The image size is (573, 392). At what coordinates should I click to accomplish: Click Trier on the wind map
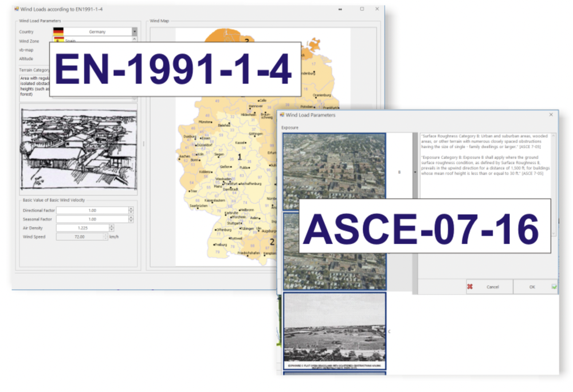click(x=193, y=191)
